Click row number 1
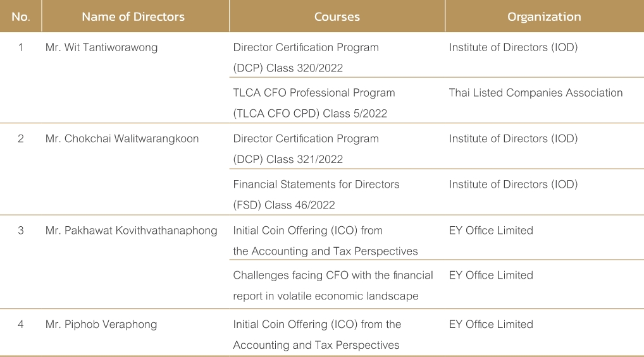The image size is (644, 357). click(x=20, y=47)
